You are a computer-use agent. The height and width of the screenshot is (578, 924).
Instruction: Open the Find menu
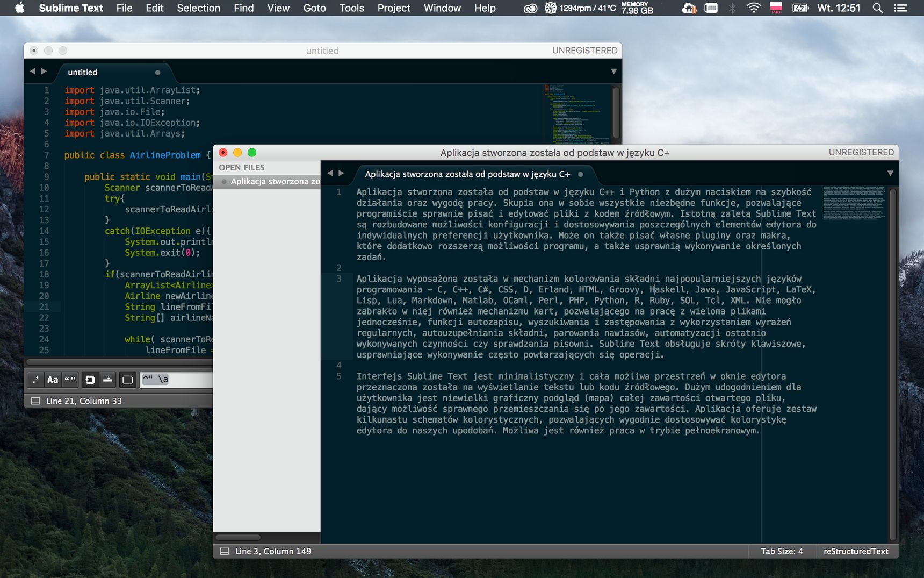[x=244, y=8]
